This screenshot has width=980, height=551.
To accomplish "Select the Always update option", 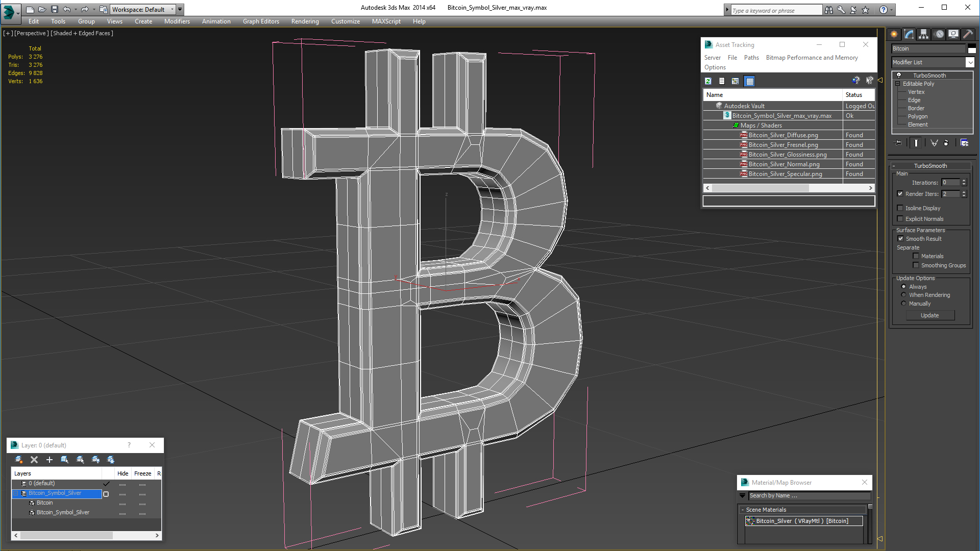I will coord(903,287).
